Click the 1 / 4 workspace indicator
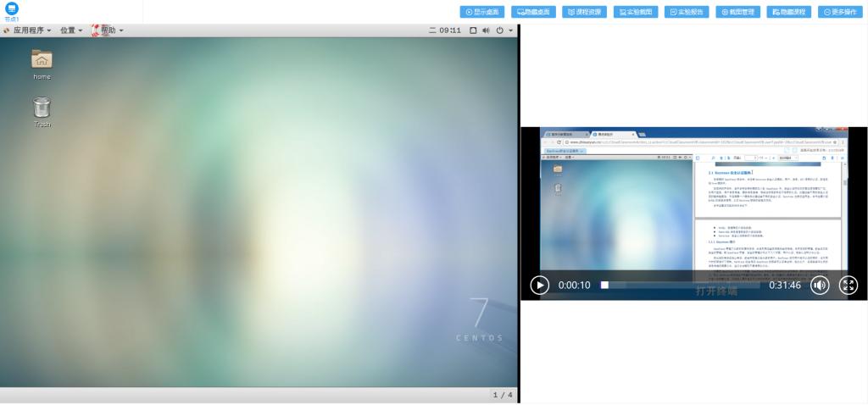The image size is (868, 405). click(x=503, y=395)
